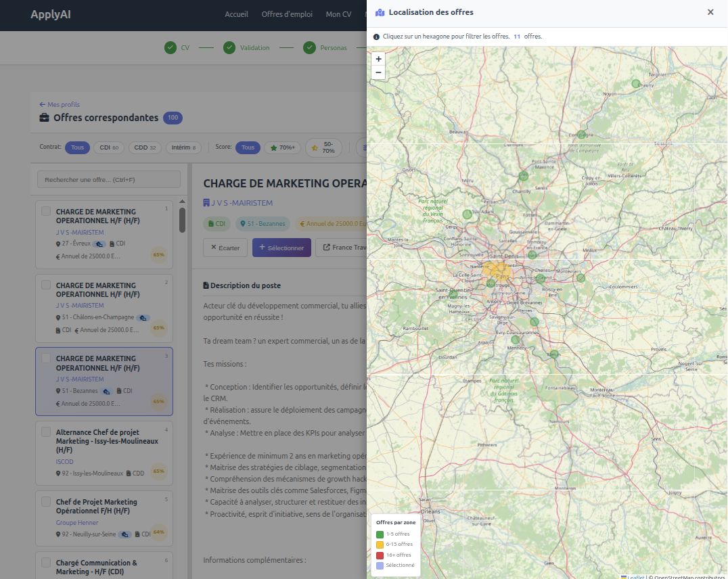Screen dimensions: 728x579
Task: Click the map zoom-in plus icon
Action: pos(378,59)
